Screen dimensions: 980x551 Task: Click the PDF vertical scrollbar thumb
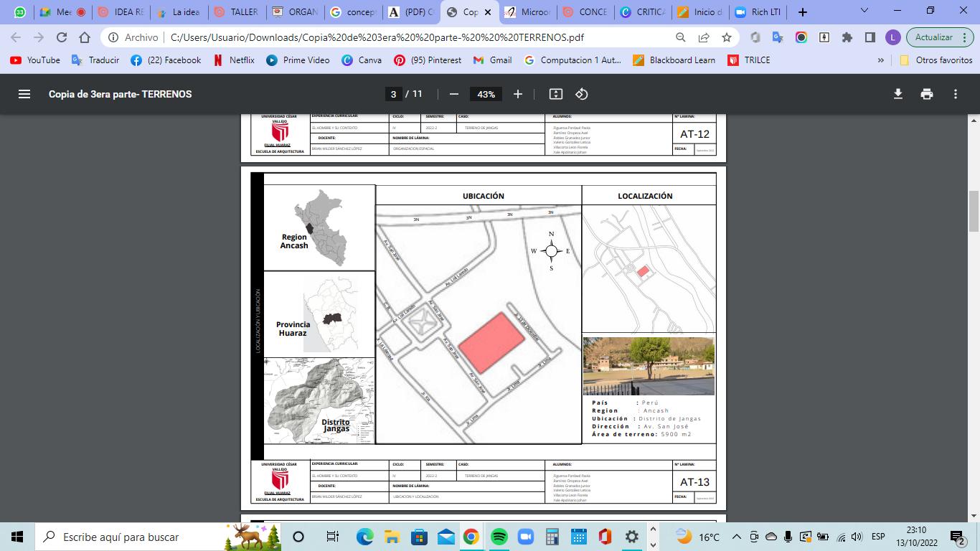[x=974, y=212]
